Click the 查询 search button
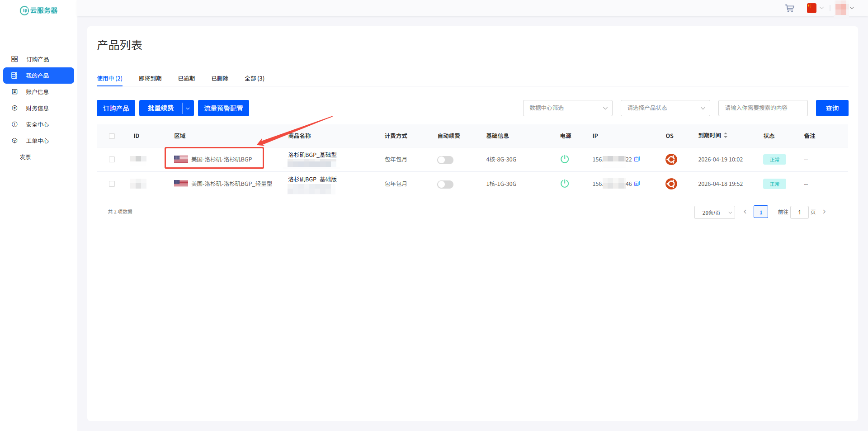The image size is (868, 431). pos(832,109)
